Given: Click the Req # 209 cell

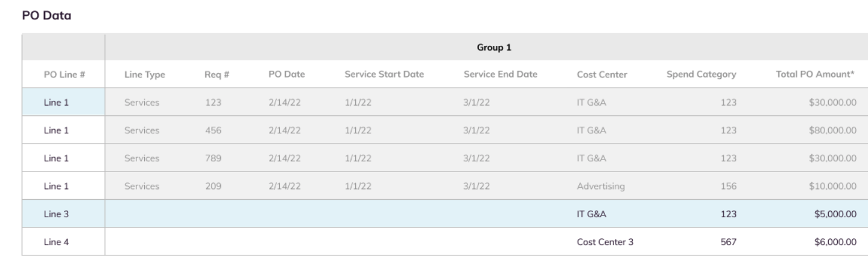Looking at the screenshot, I should point(214,186).
